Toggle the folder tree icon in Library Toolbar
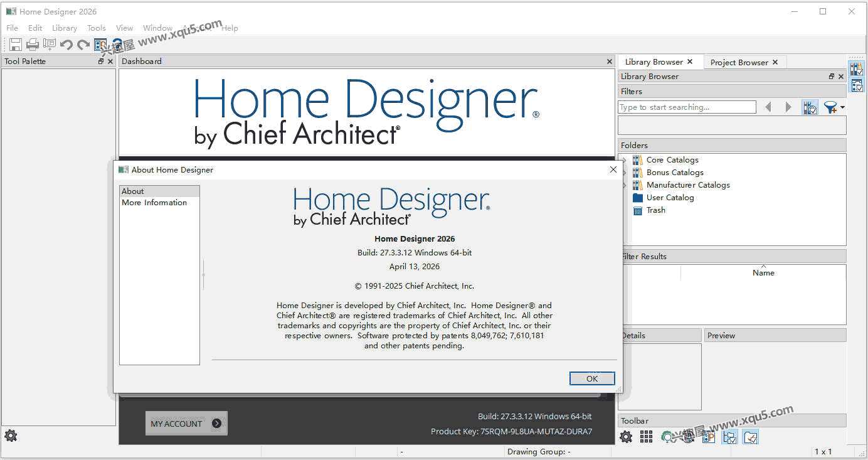The height and width of the screenshot is (460, 868). [729, 437]
